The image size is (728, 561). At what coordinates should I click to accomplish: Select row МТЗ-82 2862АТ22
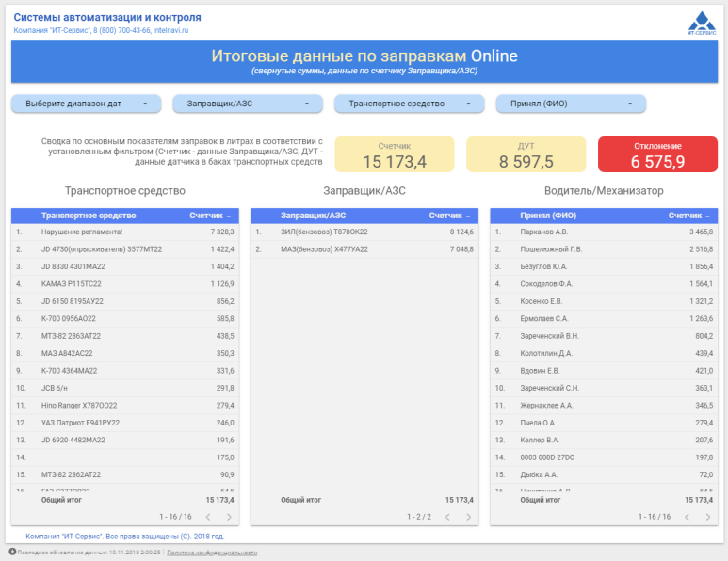125,474
